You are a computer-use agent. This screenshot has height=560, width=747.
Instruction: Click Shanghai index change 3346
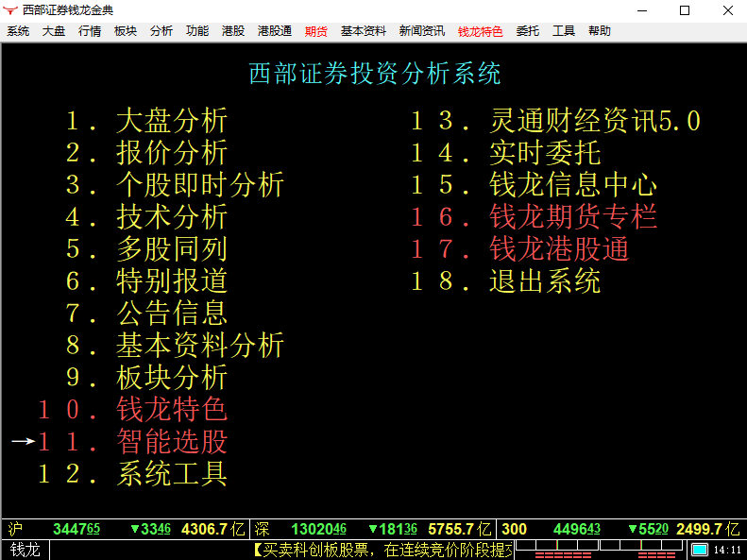tap(150, 529)
